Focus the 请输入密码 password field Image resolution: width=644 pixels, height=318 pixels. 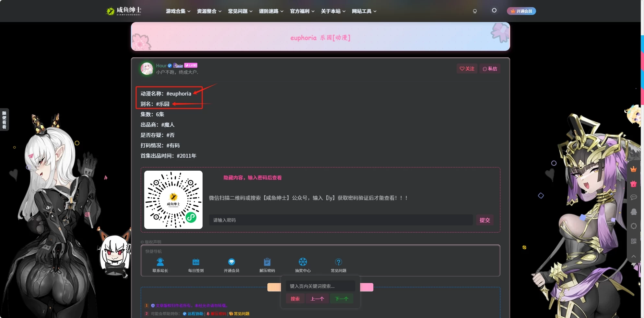click(x=341, y=220)
